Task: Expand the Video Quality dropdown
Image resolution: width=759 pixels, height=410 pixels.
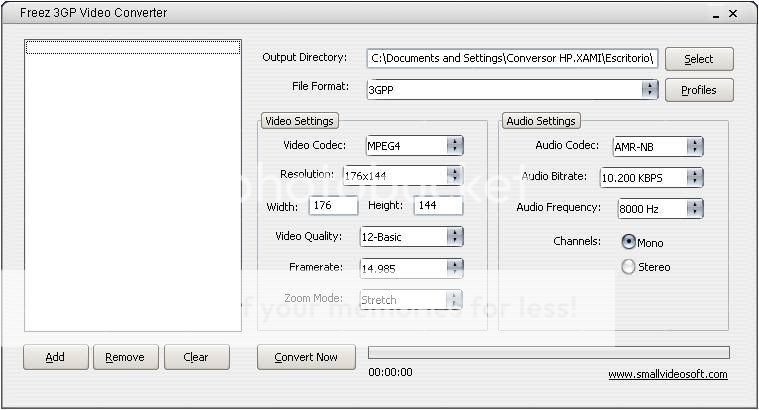Action: point(454,237)
